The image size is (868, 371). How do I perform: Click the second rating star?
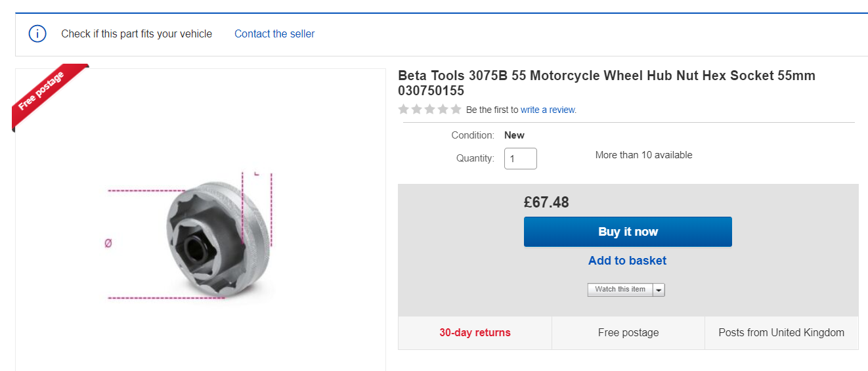[416, 110]
